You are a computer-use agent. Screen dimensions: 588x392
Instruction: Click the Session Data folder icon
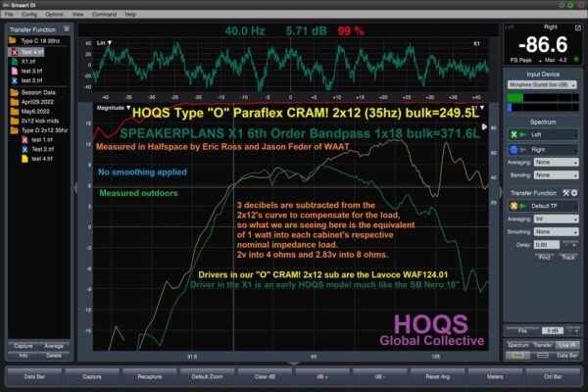pos(15,92)
